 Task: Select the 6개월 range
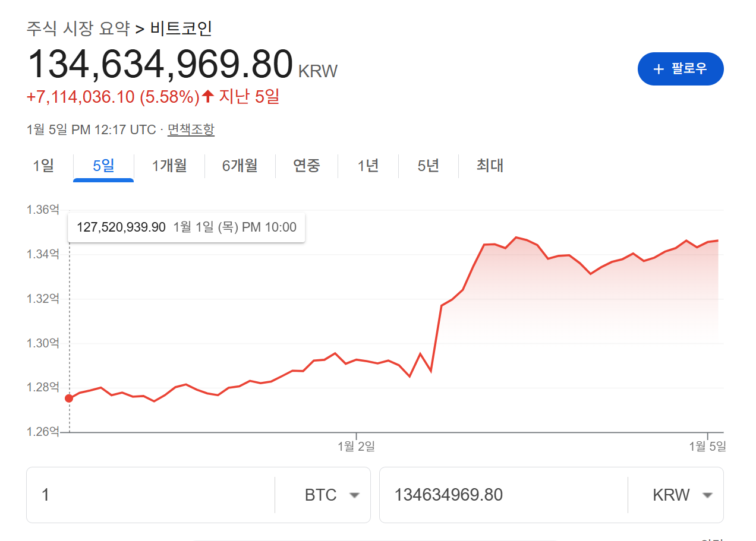(x=240, y=166)
